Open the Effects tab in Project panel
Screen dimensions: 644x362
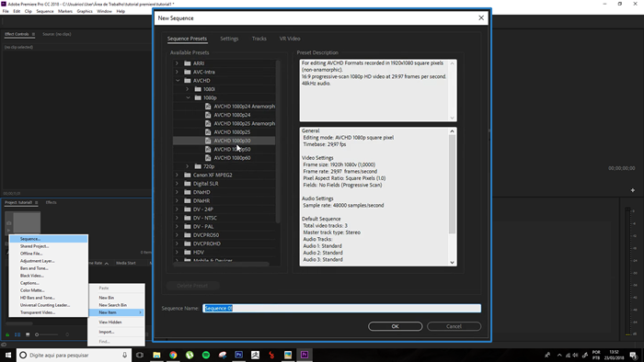[x=51, y=202]
